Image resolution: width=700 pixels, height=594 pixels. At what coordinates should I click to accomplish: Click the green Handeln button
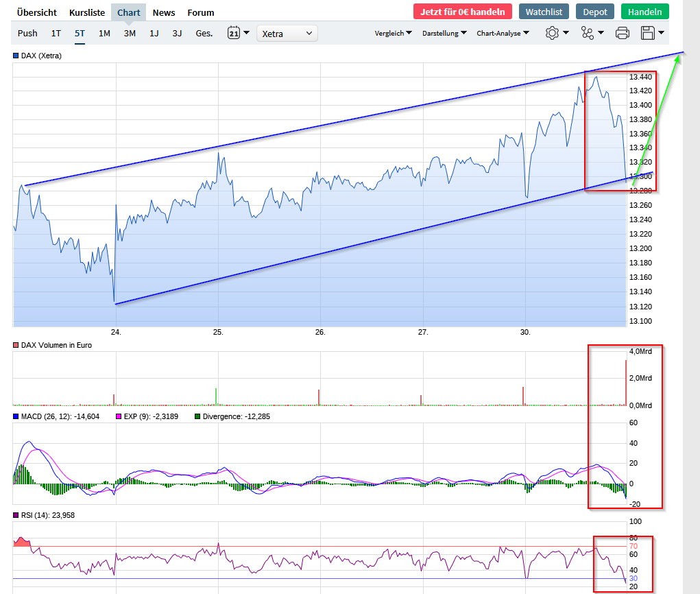click(x=644, y=12)
